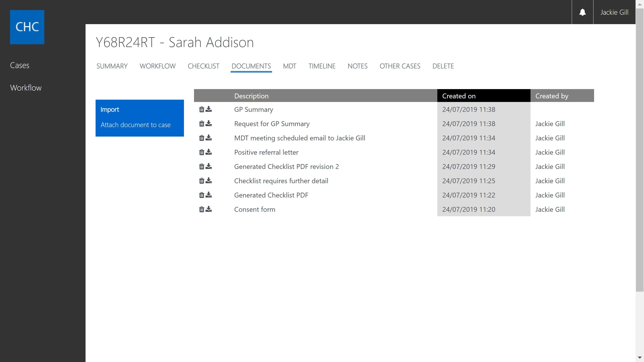Screen dimensions: 644x362
Task: Open Jackie Gill user menu
Action: point(614,12)
